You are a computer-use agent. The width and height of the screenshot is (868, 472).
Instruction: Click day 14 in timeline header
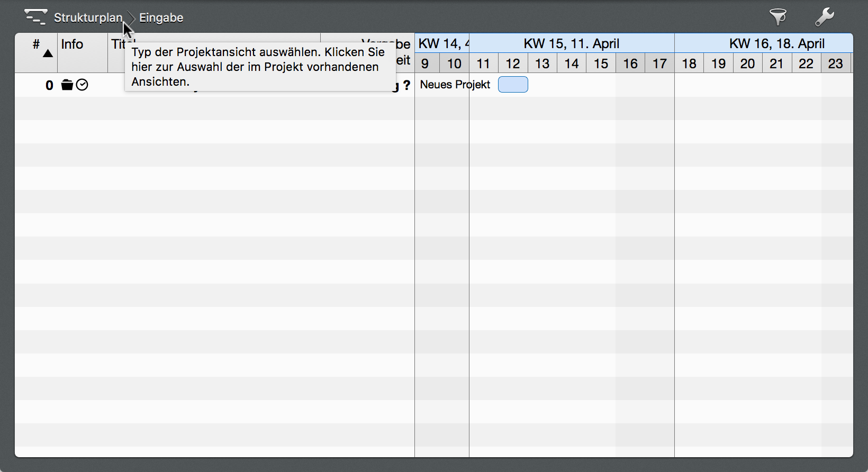[x=572, y=63]
